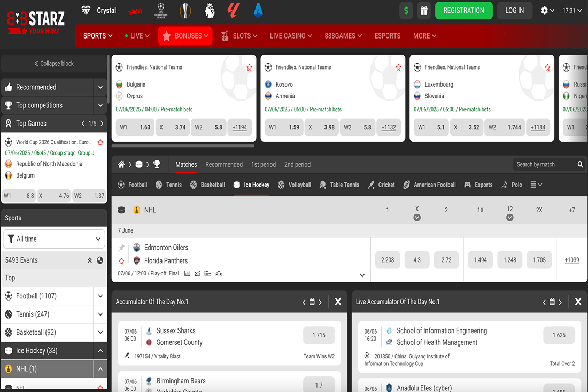The height and width of the screenshot is (392, 588).
Task: Favorite the Kosovo vs Armenia match
Action: tap(398, 67)
